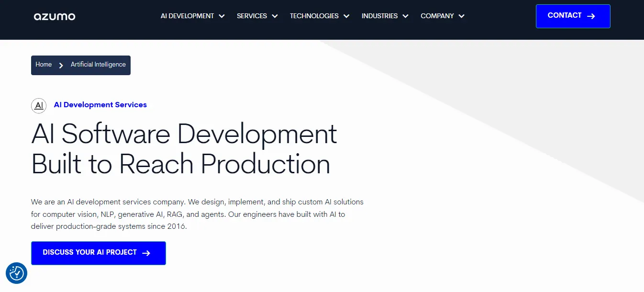Viewport: 644px width, 292px height.
Task: Click the circular AI badge icon
Action: coord(39,105)
